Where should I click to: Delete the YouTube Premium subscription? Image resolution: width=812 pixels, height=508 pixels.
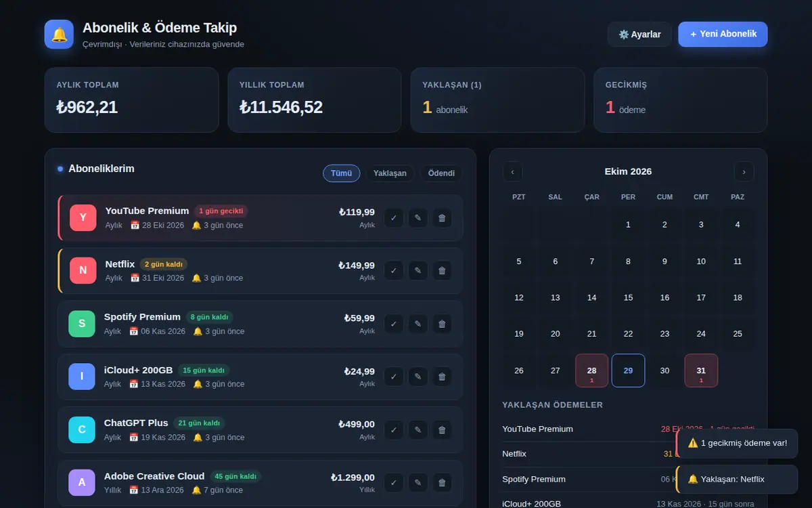pyautogui.click(x=443, y=218)
